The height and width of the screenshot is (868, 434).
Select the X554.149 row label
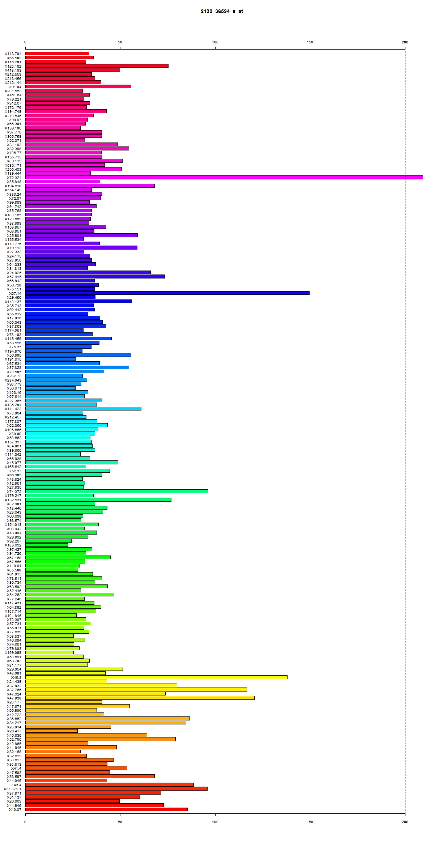(13, 190)
